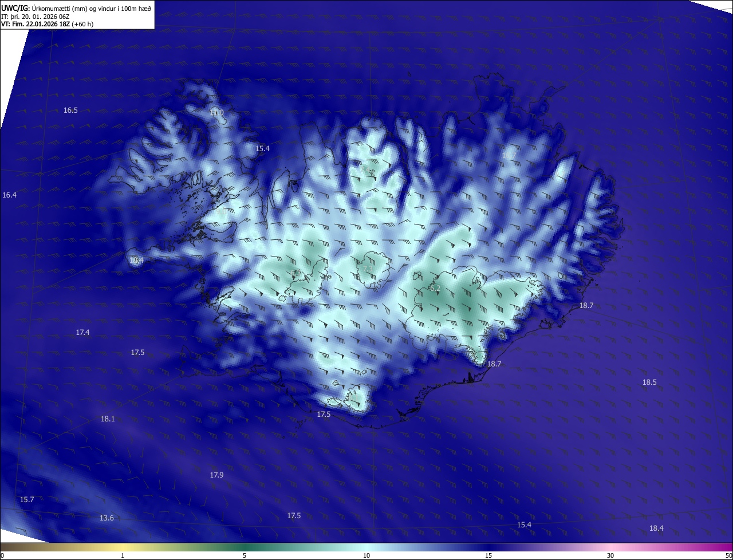Click the title text 'Úrkomumætti (mm) og vindur í 100m hæð'

point(91,8)
